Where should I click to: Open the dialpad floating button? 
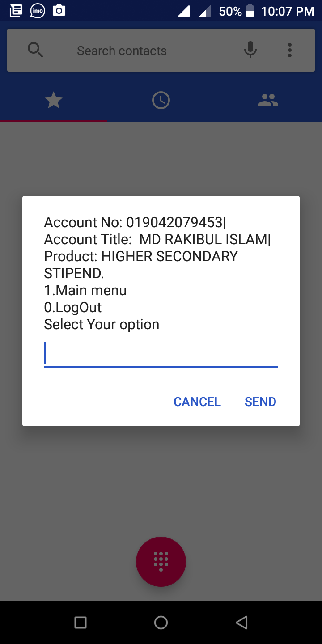(161, 561)
